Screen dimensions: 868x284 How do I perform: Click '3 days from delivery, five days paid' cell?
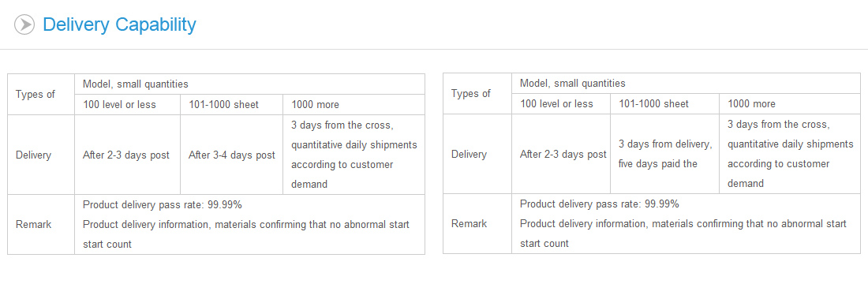pyautogui.click(x=665, y=154)
